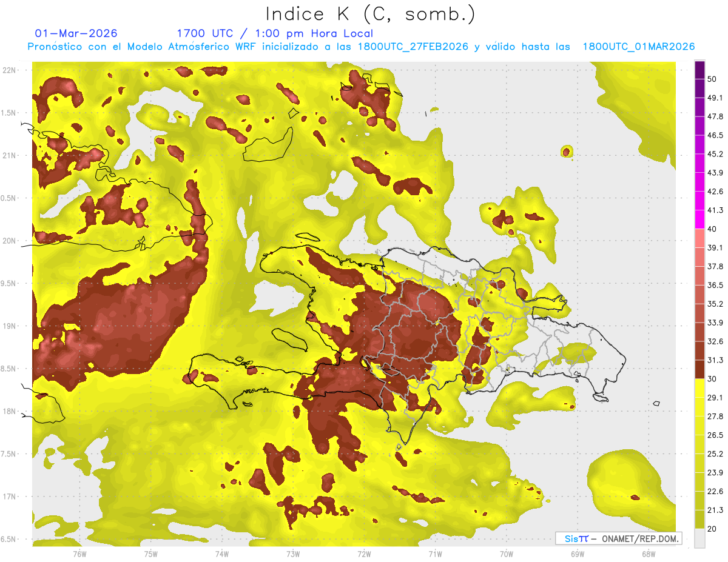Click the "76W" longitude label

pos(79,554)
